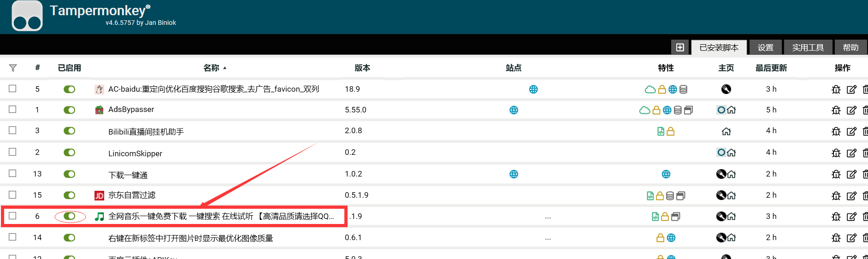Click AC-baidu cloud feature icon
Image resolution: width=868 pixels, height=259 pixels.
650,89
